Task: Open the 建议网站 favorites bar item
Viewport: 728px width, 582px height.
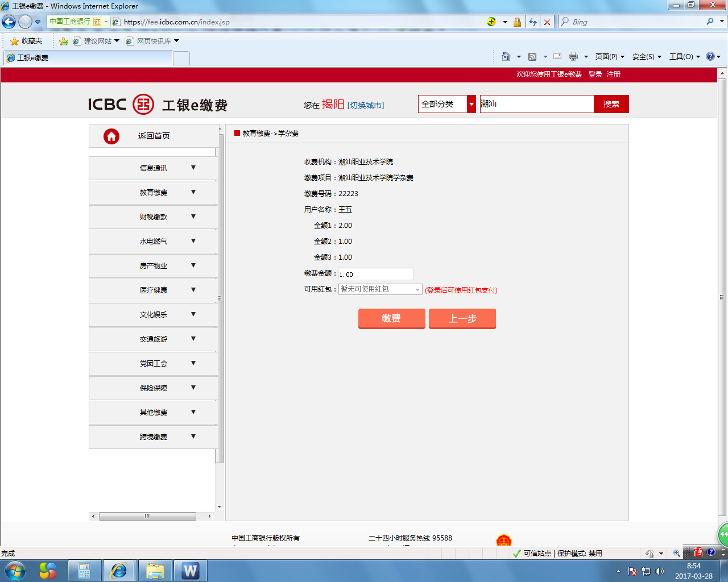Action: coord(96,41)
